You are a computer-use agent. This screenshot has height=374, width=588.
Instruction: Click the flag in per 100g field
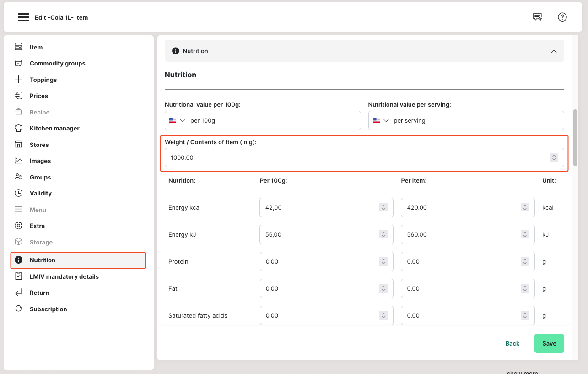[x=173, y=120]
